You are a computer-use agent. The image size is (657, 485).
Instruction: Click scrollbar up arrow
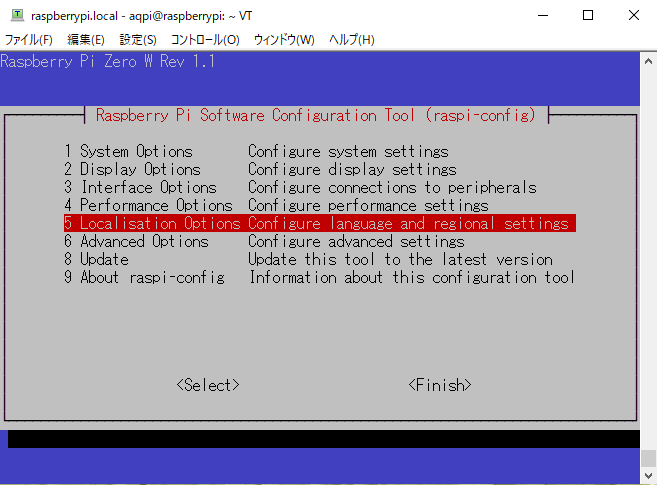tap(648, 61)
